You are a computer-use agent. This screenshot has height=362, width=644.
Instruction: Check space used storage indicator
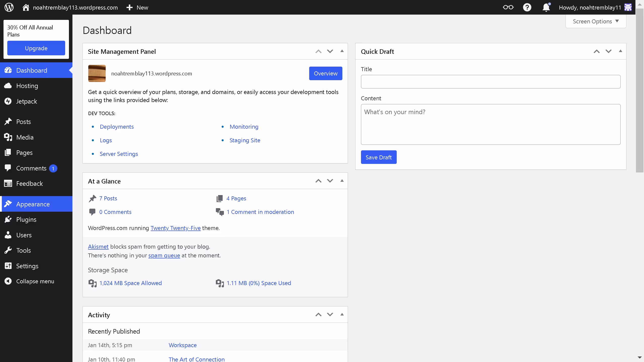click(259, 283)
